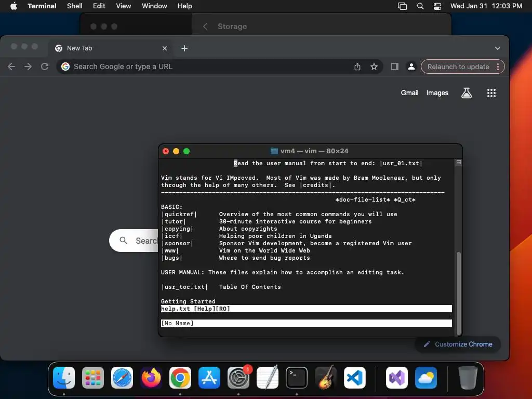Bookmark this tab with the star icon
532x399 pixels.
(374, 66)
